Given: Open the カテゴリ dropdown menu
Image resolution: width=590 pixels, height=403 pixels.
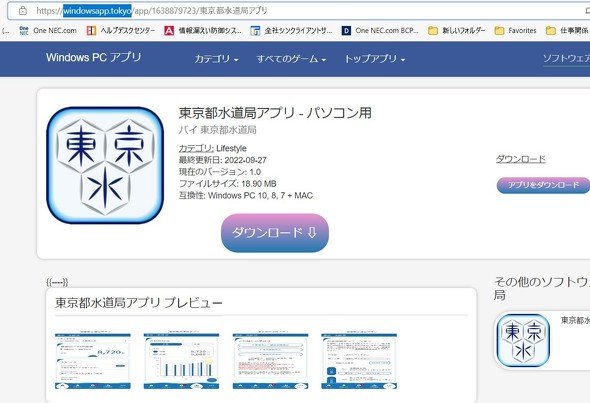Looking at the screenshot, I should [x=216, y=59].
